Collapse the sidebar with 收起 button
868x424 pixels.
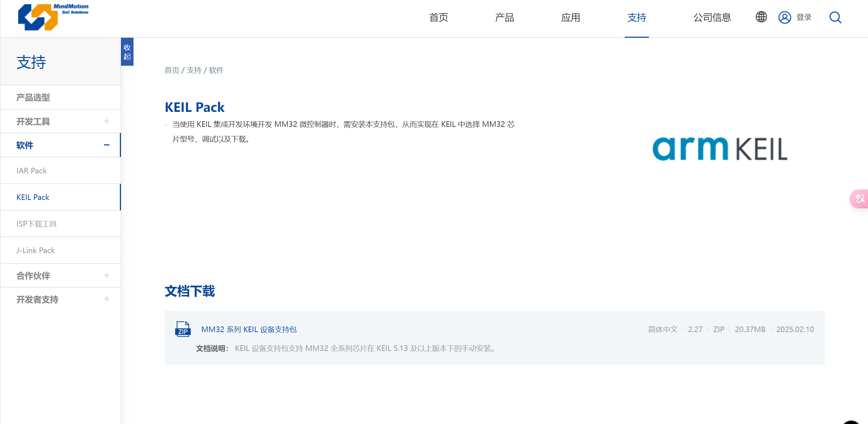127,52
